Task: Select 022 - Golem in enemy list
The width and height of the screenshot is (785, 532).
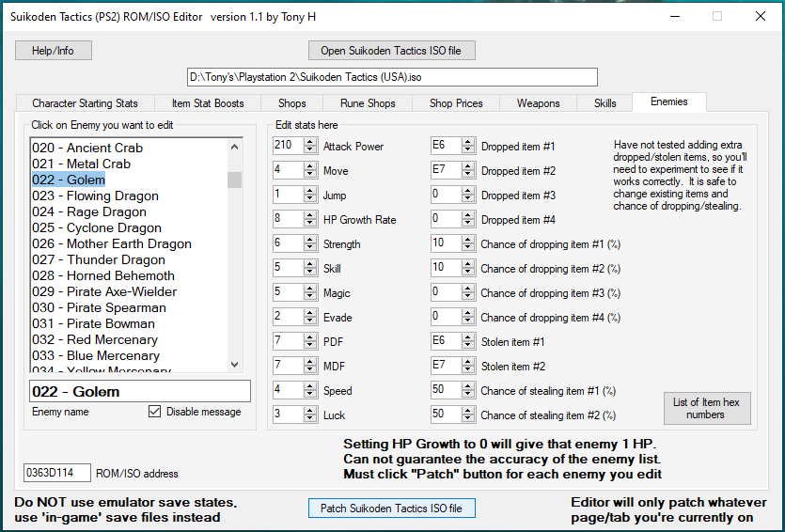Action: 128,180
